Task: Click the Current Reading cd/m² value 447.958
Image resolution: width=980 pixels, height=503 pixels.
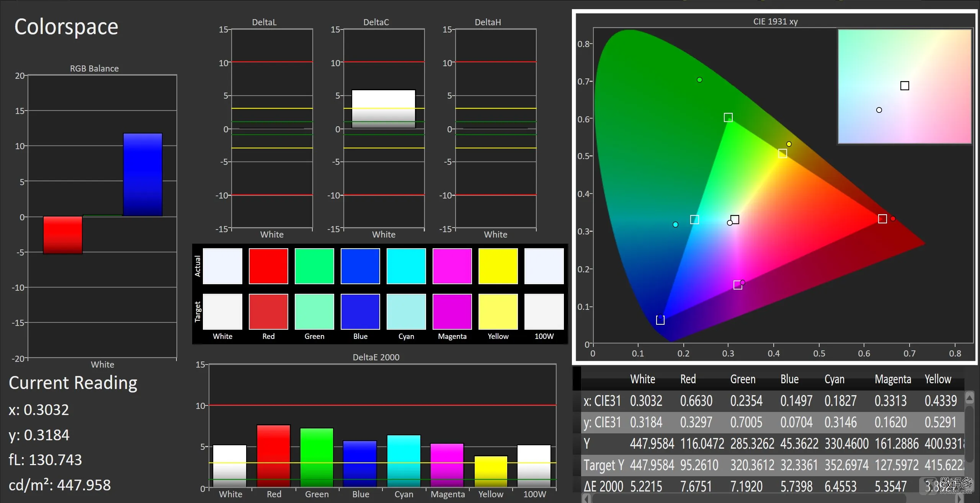Action: coord(84,485)
